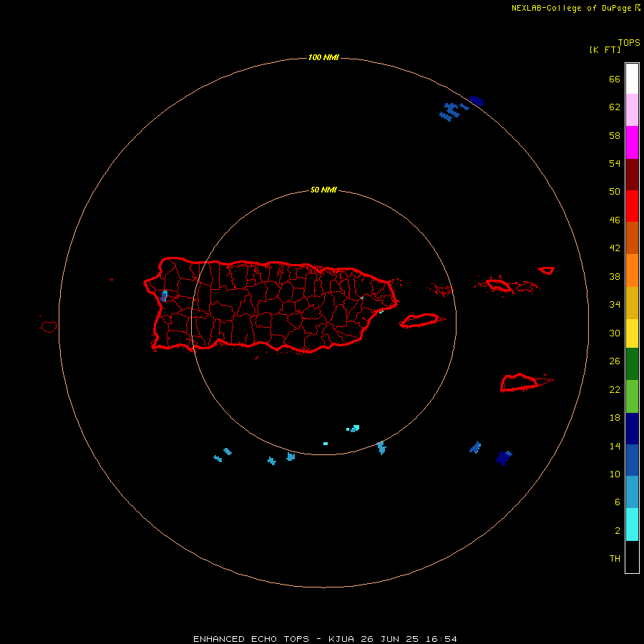
Task: Click the legend value '38'
Action: click(615, 276)
